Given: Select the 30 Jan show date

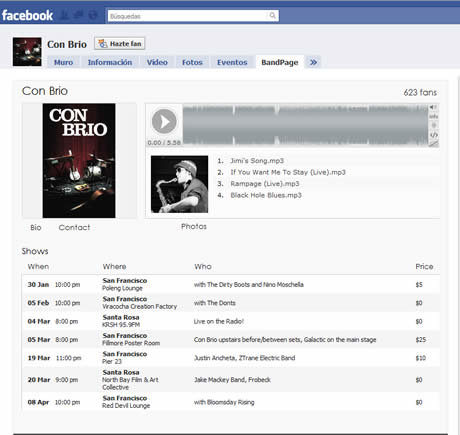Looking at the screenshot, I should [x=38, y=285].
